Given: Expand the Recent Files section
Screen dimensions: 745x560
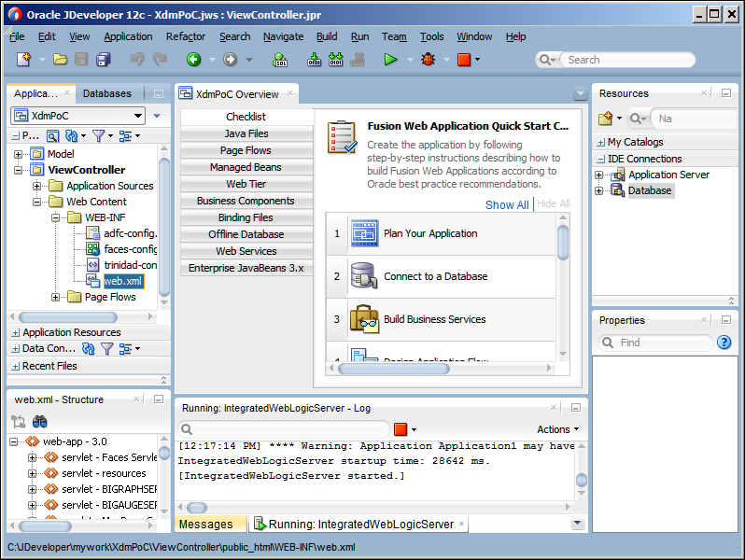Looking at the screenshot, I should click(x=15, y=366).
